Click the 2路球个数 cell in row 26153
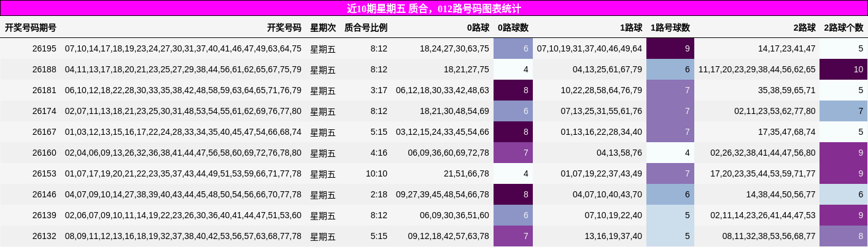868x247 pixels. pyautogui.click(x=843, y=173)
